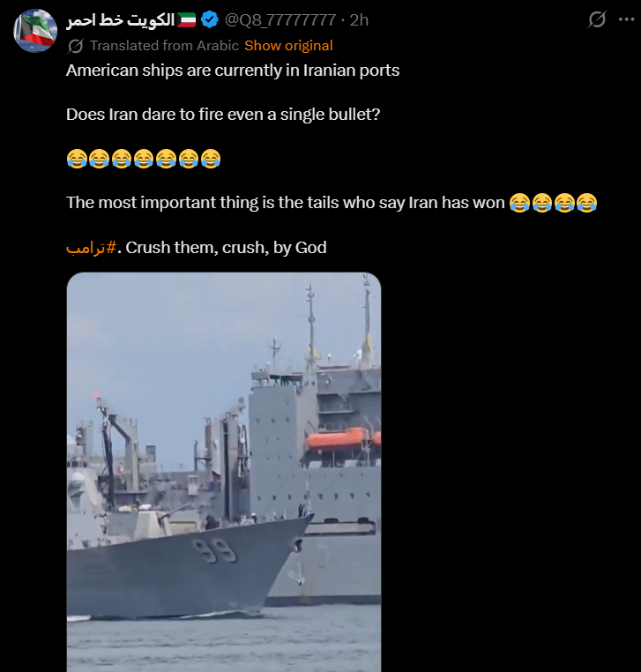Open the post via the 2h timestamp
Screen dimensions: 641x672
coord(359,19)
